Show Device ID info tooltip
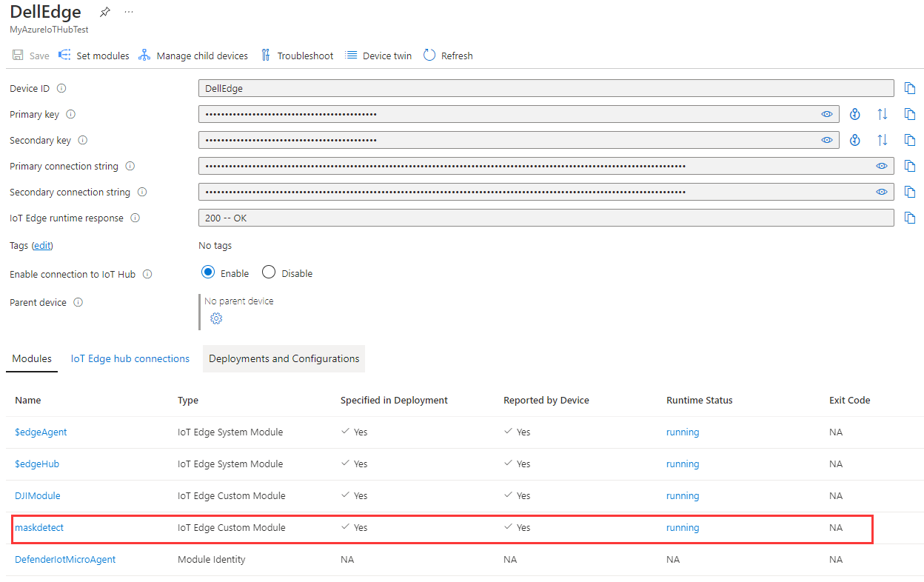The height and width of the screenshot is (582, 924). pos(61,88)
